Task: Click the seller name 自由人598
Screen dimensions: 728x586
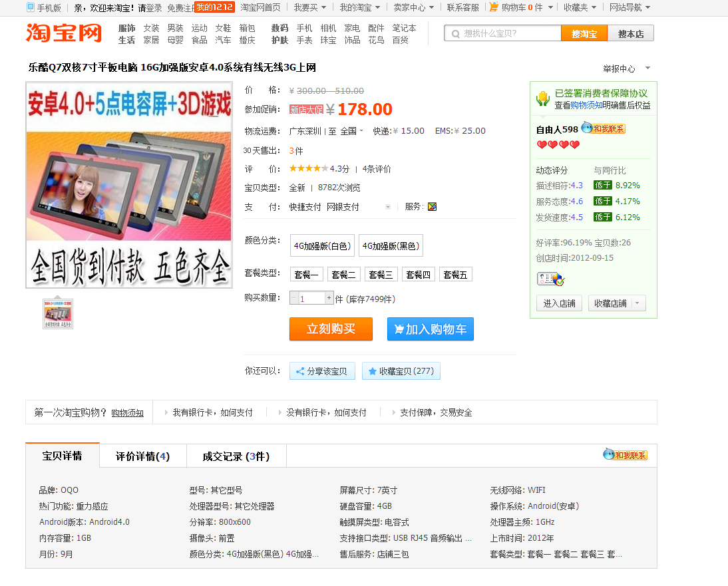Action: (x=557, y=130)
